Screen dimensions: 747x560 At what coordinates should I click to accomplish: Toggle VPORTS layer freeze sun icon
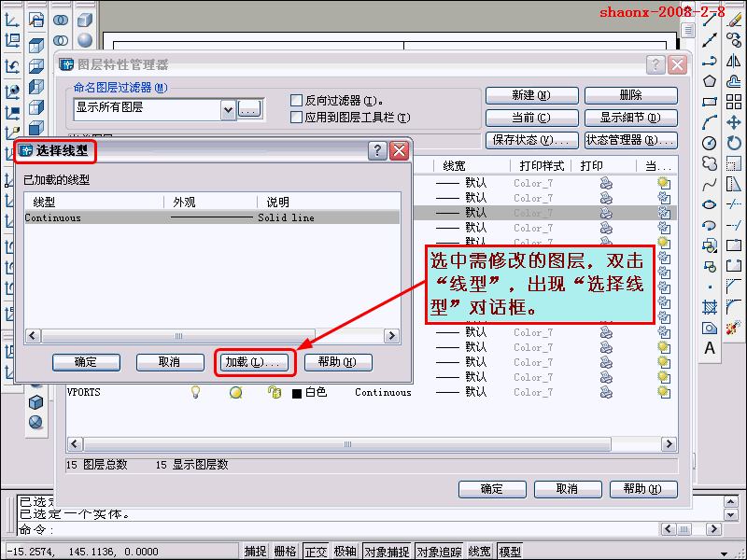[236, 392]
